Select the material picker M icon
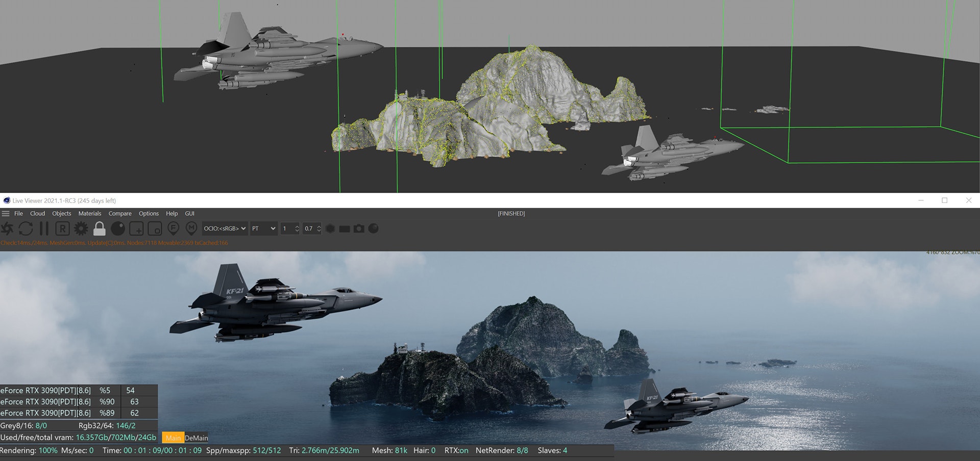This screenshot has height=461, width=980. coord(191,228)
